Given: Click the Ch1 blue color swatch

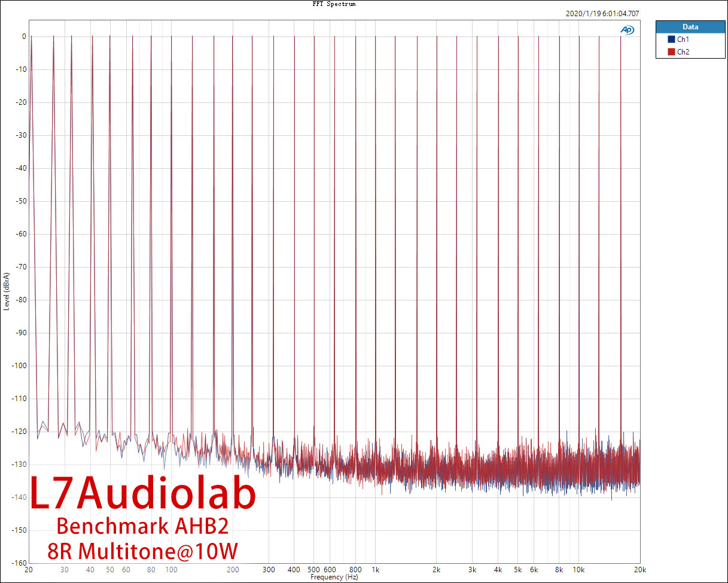Looking at the screenshot, I should pos(671,39).
